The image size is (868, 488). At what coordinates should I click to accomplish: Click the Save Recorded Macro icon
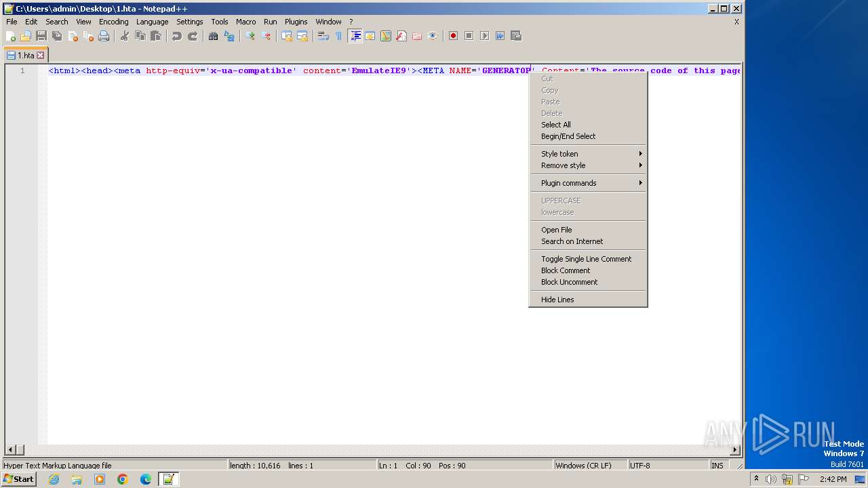[515, 36]
